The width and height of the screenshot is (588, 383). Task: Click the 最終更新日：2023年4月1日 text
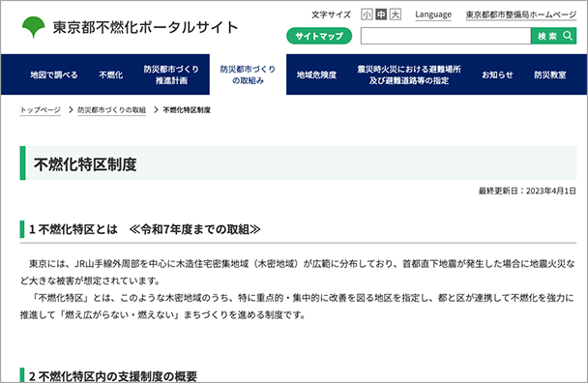point(527,191)
